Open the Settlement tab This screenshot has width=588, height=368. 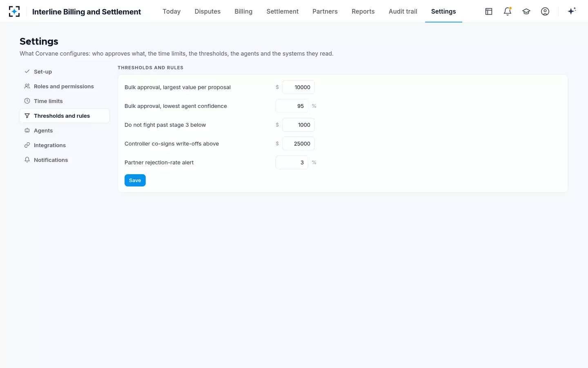(x=283, y=11)
